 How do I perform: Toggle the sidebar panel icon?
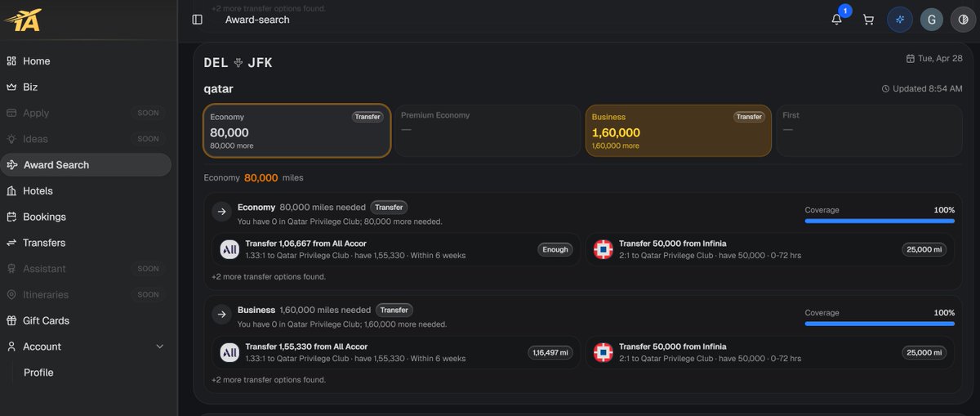197,20
